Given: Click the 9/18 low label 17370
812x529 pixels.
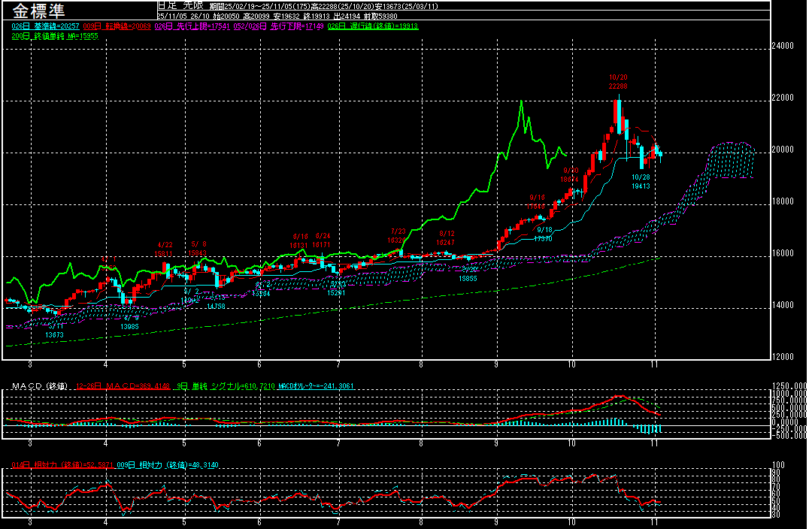Looking at the screenshot, I should [x=544, y=238].
